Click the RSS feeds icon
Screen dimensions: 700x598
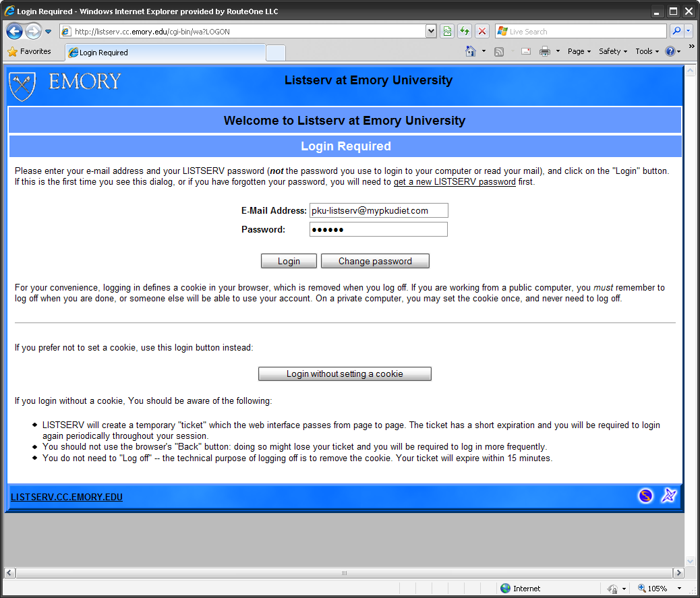(499, 51)
